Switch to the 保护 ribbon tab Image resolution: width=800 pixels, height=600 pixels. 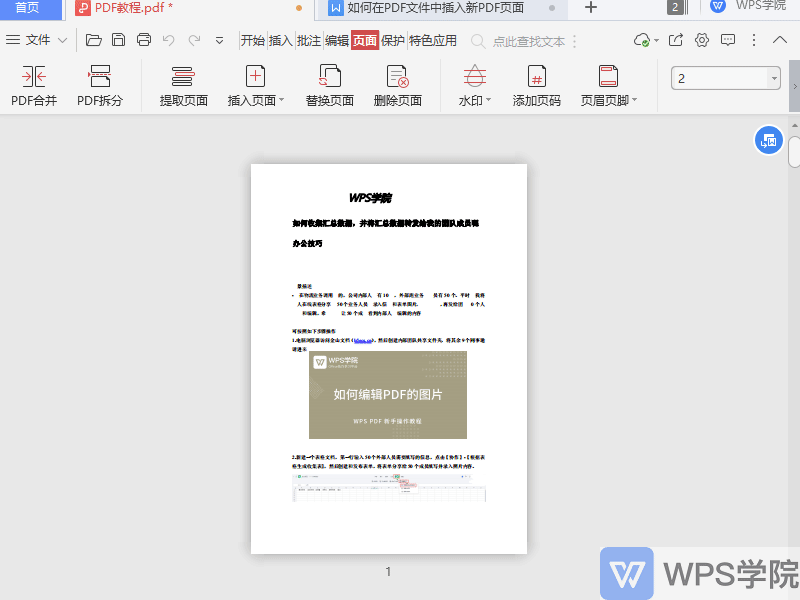tap(393, 41)
